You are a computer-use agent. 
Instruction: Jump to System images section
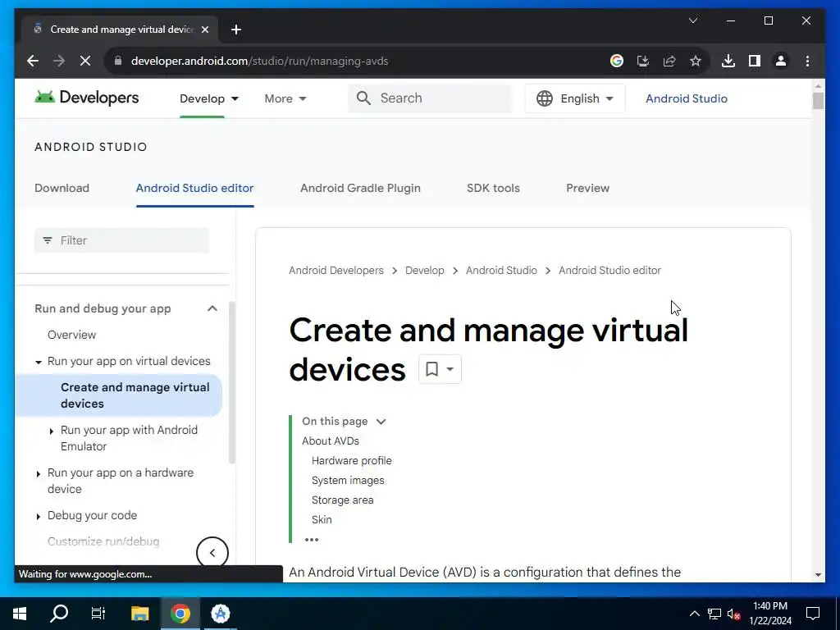coord(348,481)
